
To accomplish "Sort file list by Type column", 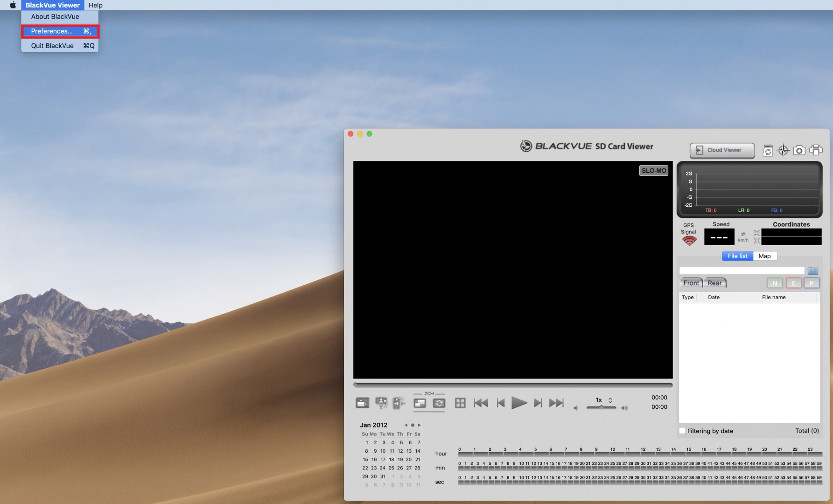I will coord(687,297).
